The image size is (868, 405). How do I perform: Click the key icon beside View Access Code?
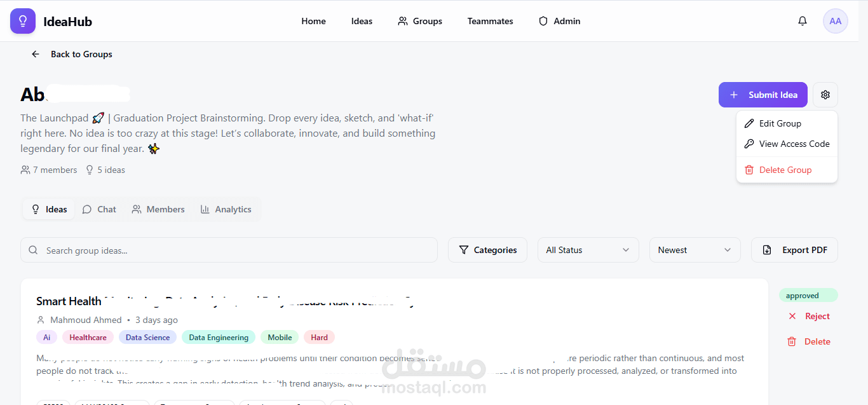pos(749,144)
